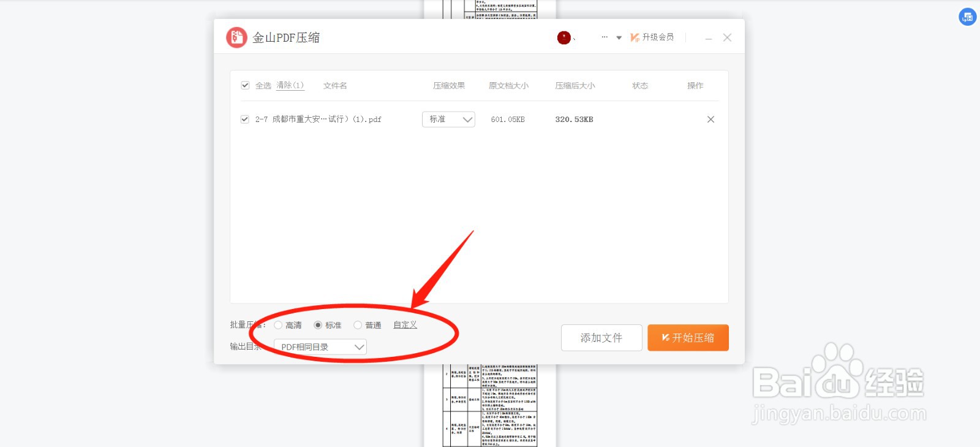The image size is (980, 447).
Task: Select the 标准 batch compression radio button
Action: pos(318,325)
